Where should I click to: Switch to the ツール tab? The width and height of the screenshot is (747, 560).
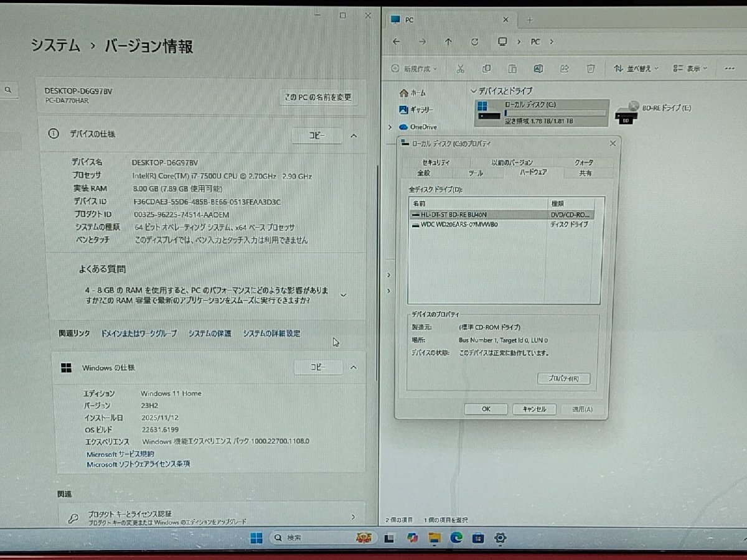tap(476, 173)
